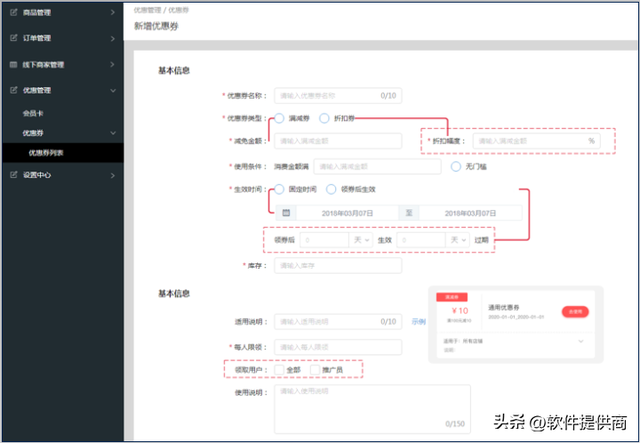Click the 领取用户 field label
The height and width of the screenshot is (443, 640).
(251, 370)
